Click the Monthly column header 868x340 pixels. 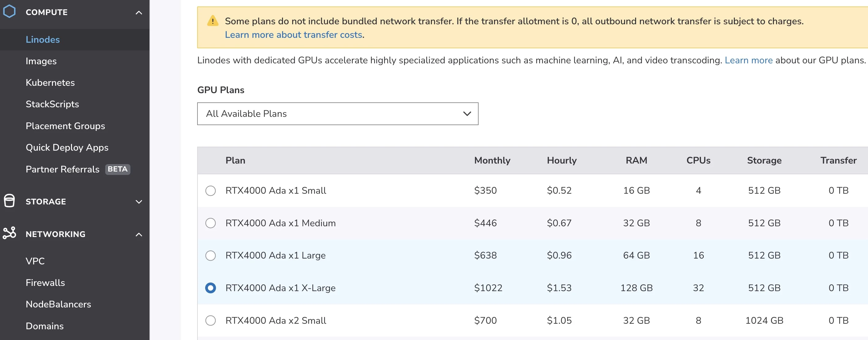(492, 160)
